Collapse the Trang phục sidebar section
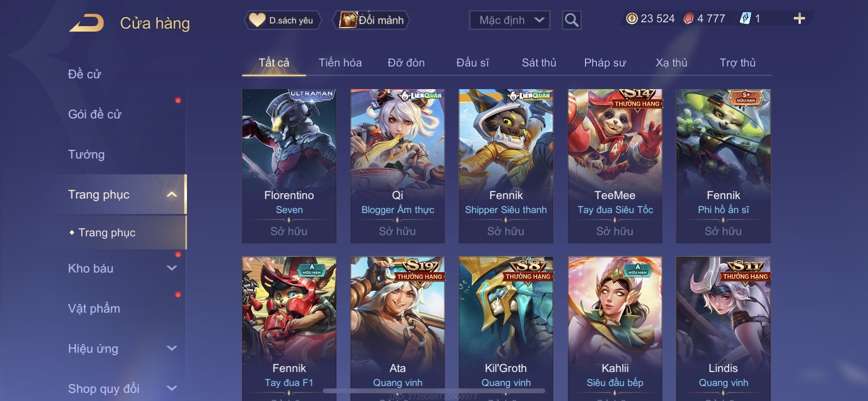The image size is (868, 401). [171, 194]
